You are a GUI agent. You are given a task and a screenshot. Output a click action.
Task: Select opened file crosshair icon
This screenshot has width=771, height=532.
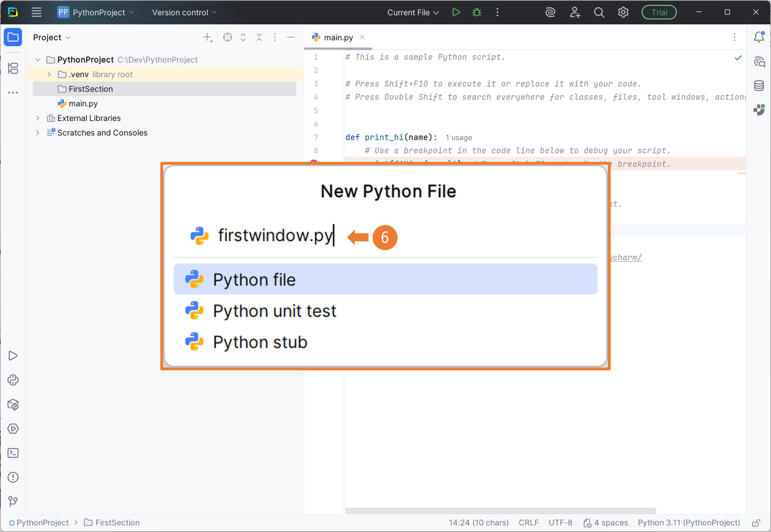click(228, 37)
